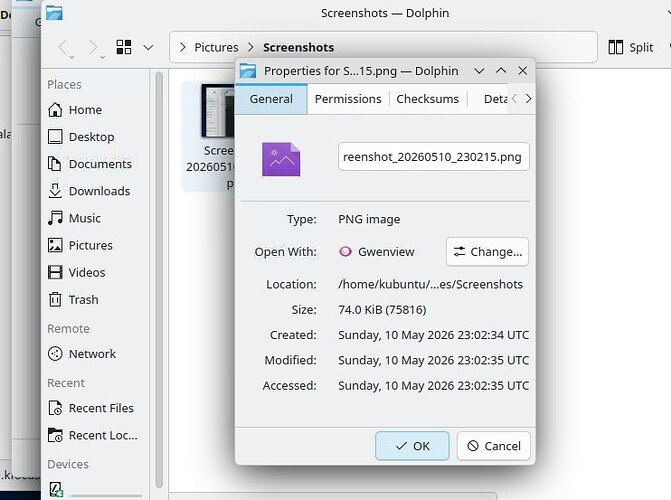Select the General tab
Image resolution: width=671 pixels, height=500 pixels.
click(271, 99)
